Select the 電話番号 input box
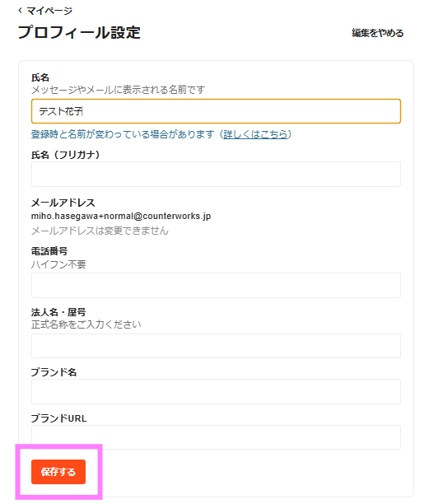The width and height of the screenshot is (438, 504). click(x=216, y=286)
